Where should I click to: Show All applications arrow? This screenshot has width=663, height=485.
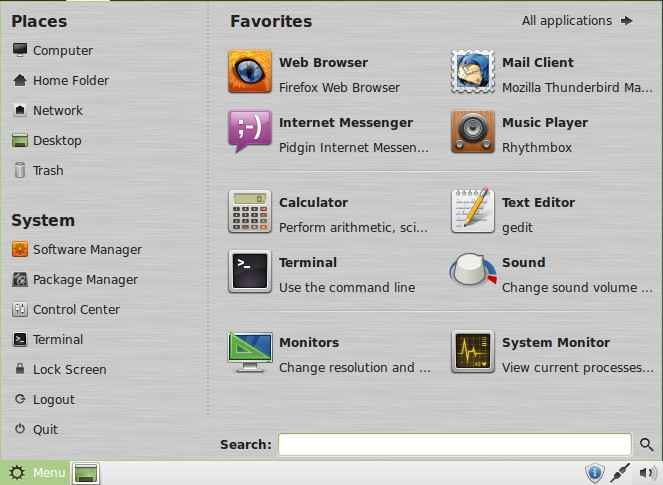click(626, 21)
